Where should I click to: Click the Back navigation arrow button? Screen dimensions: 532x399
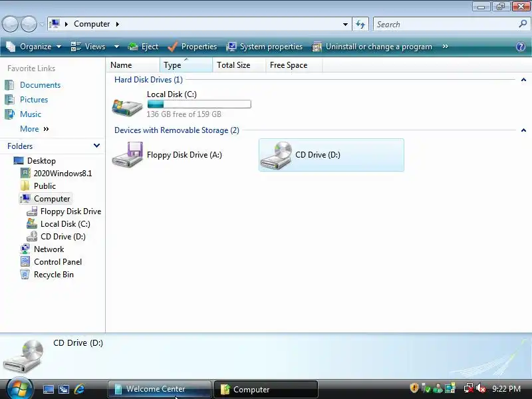click(x=10, y=25)
